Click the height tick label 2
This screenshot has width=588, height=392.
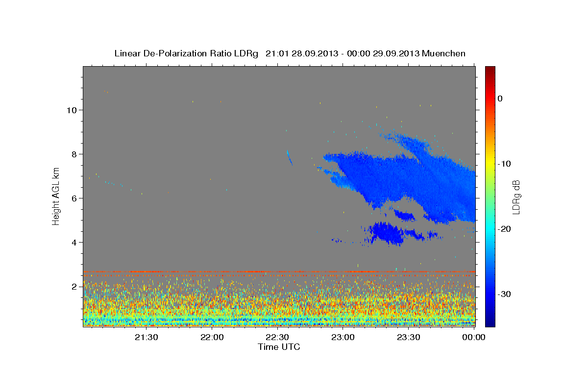74,286
